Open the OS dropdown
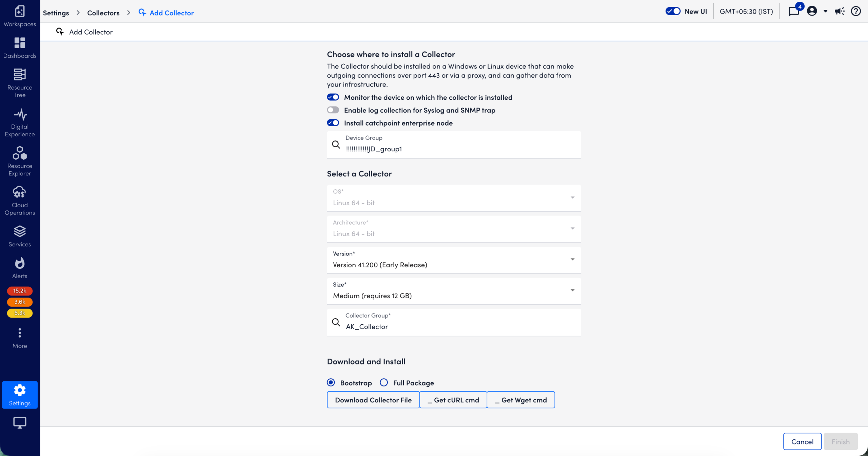 click(x=454, y=198)
